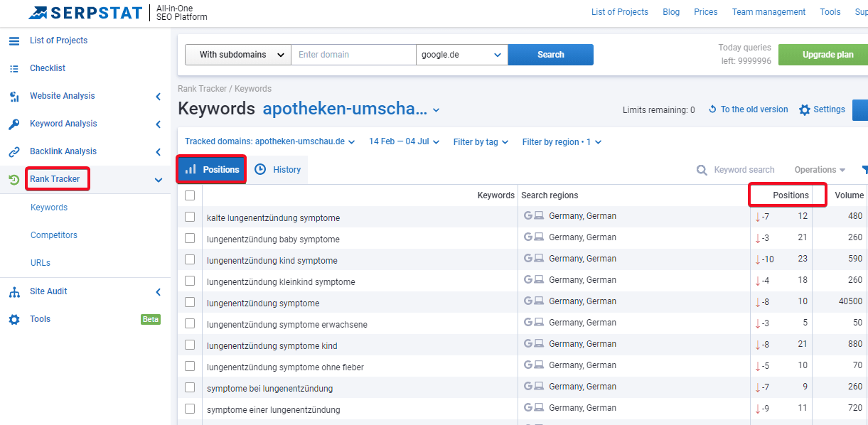This screenshot has width=868, height=425.
Task: Switch to the Positions tab
Action: point(212,169)
